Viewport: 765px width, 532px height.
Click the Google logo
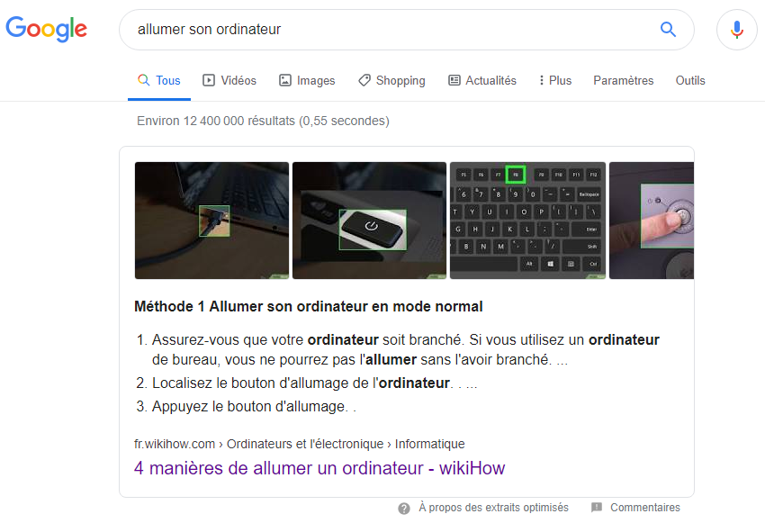point(46,29)
